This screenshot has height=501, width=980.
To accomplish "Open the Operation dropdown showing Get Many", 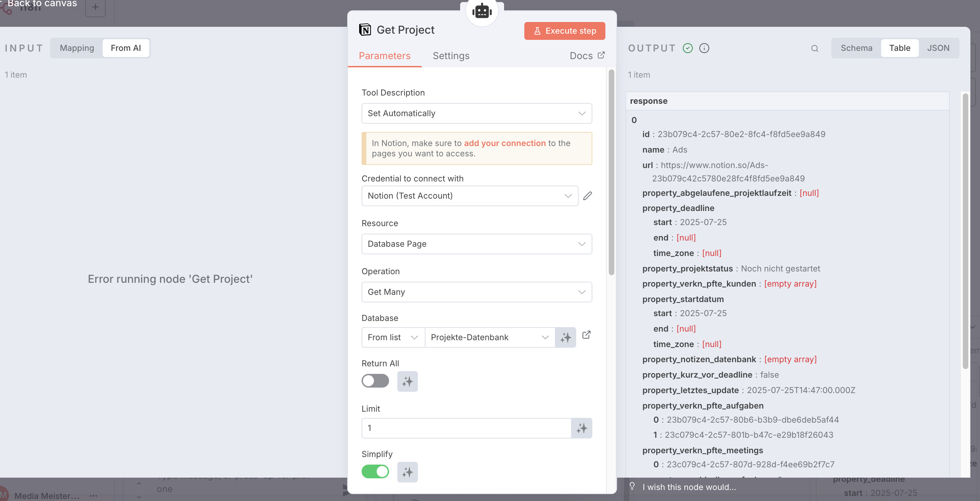I will [477, 292].
